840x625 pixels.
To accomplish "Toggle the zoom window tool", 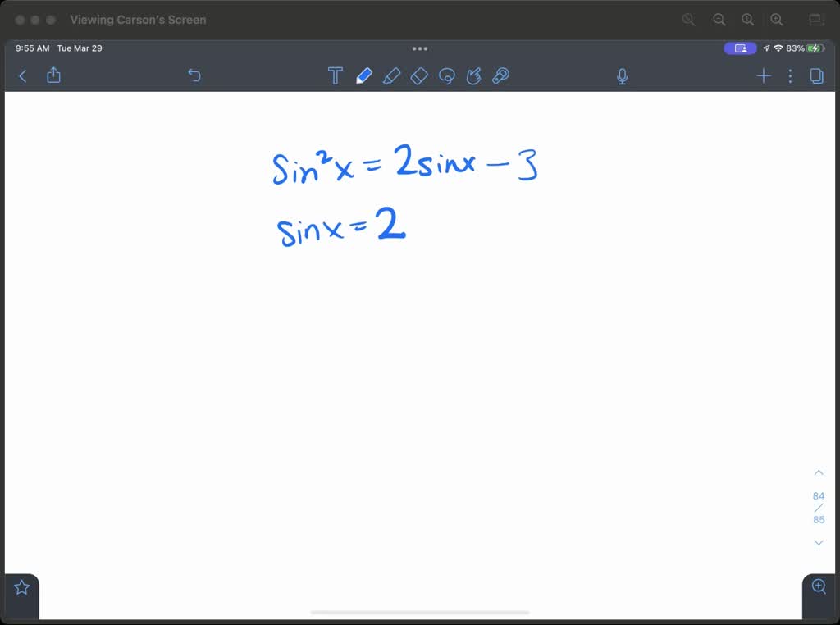I will (x=818, y=586).
